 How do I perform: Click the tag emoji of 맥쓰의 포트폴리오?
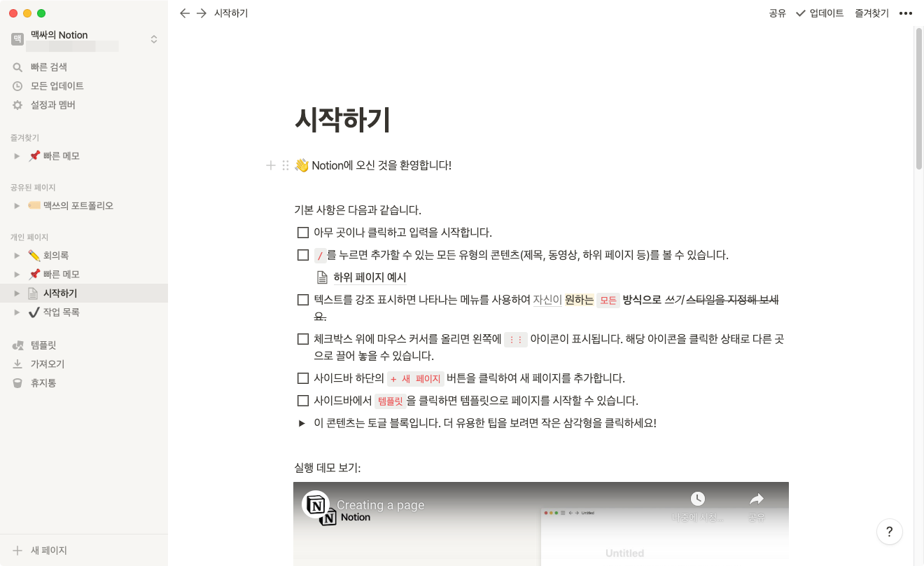[x=34, y=206]
